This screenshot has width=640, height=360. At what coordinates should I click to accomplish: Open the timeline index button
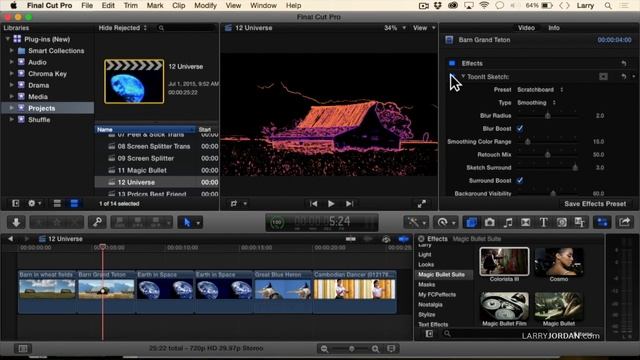click(x=23, y=349)
